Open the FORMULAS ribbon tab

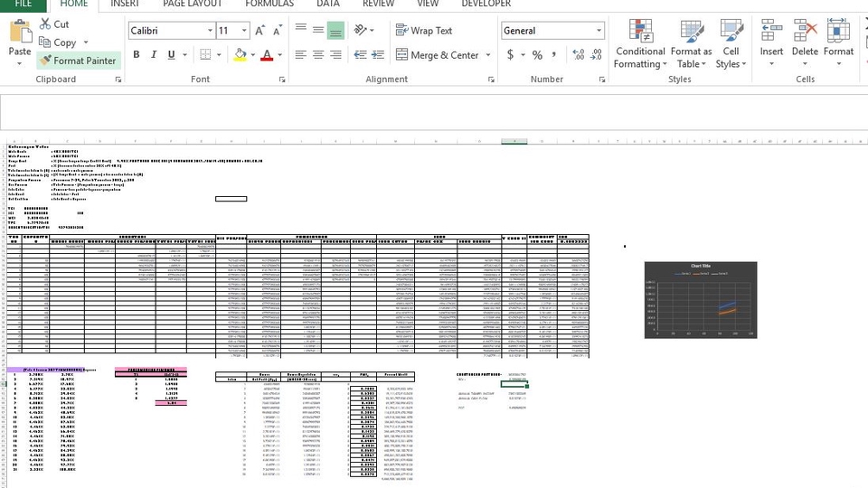[x=269, y=4]
